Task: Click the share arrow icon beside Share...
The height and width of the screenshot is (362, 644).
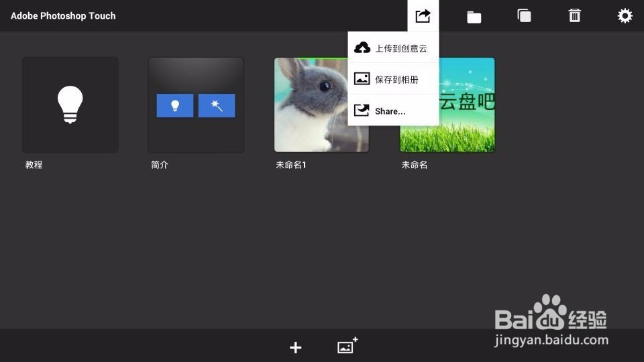Action: pos(362,110)
